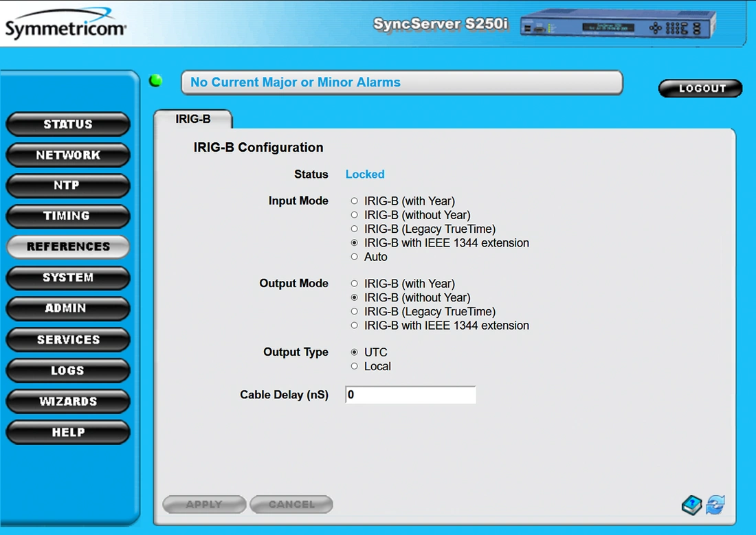
Task: Open the TIMING menu
Action: pos(68,216)
